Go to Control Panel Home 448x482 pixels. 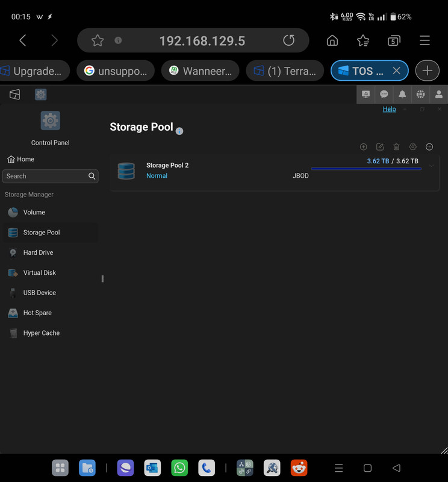[x=21, y=159]
